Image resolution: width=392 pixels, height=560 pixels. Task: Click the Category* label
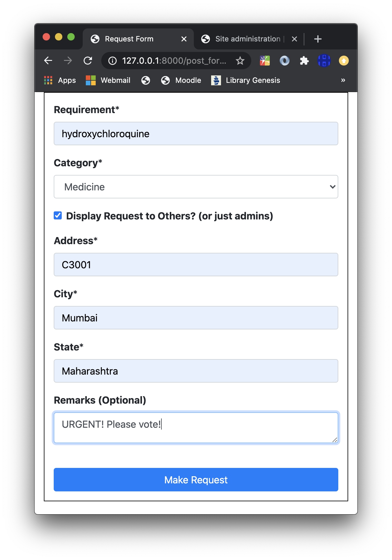(x=78, y=163)
